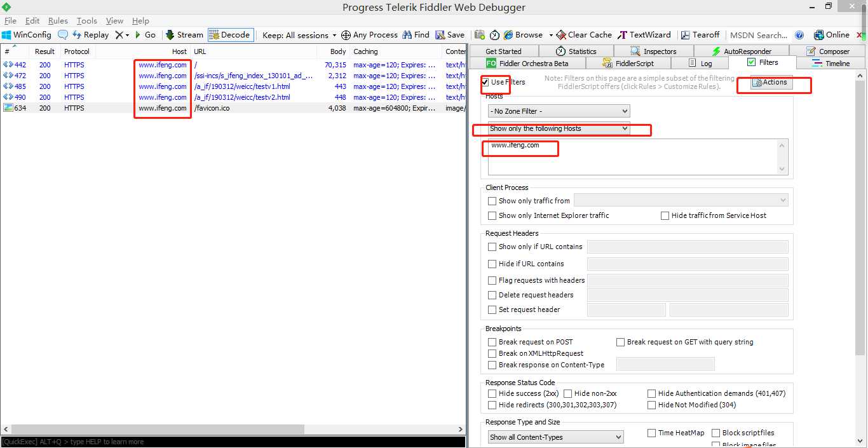
Task: Click the Go resume button
Action: pyautogui.click(x=146, y=35)
